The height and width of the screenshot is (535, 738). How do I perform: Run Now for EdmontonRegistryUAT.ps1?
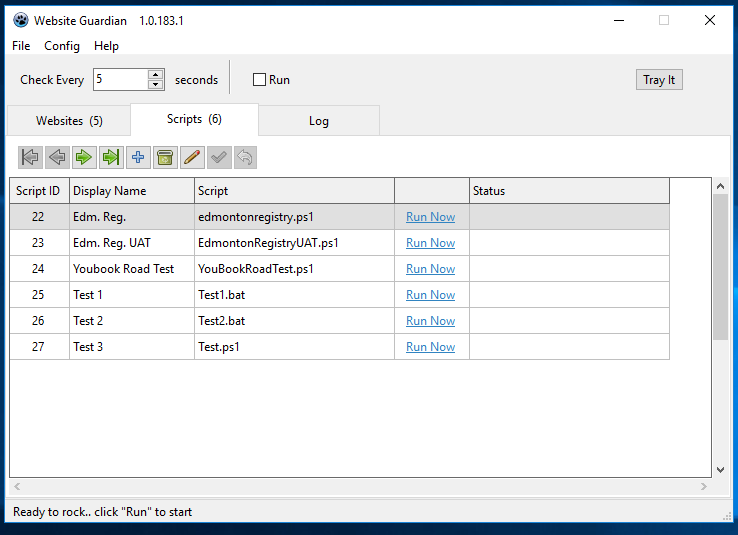[x=430, y=243]
